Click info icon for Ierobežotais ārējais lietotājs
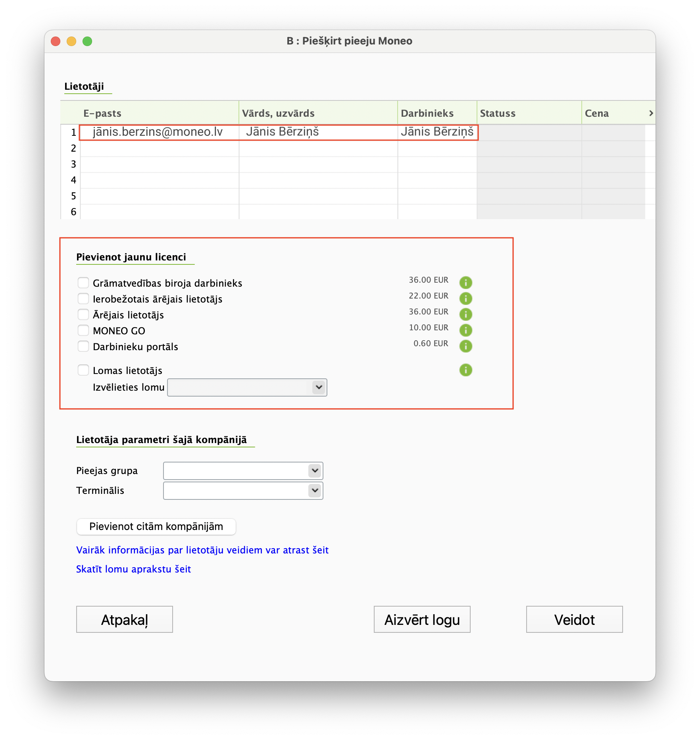The width and height of the screenshot is (700, 740). [465, 299]
